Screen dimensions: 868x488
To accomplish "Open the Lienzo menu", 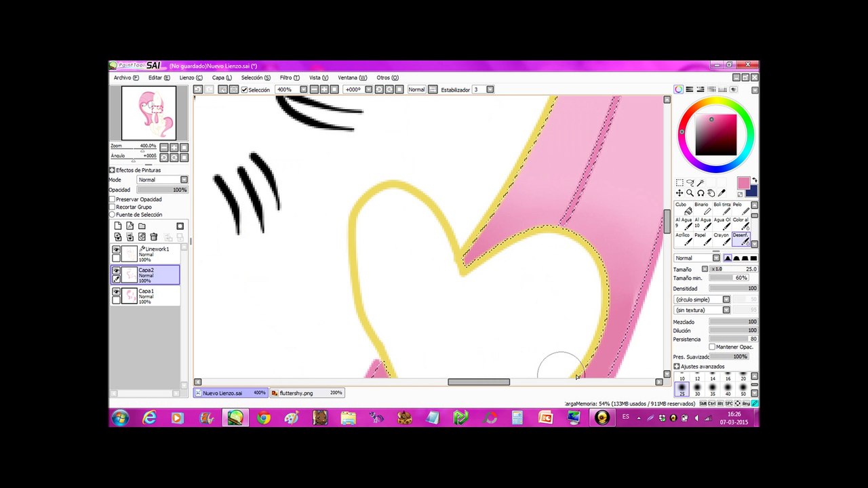I will (x=191, y=78).
